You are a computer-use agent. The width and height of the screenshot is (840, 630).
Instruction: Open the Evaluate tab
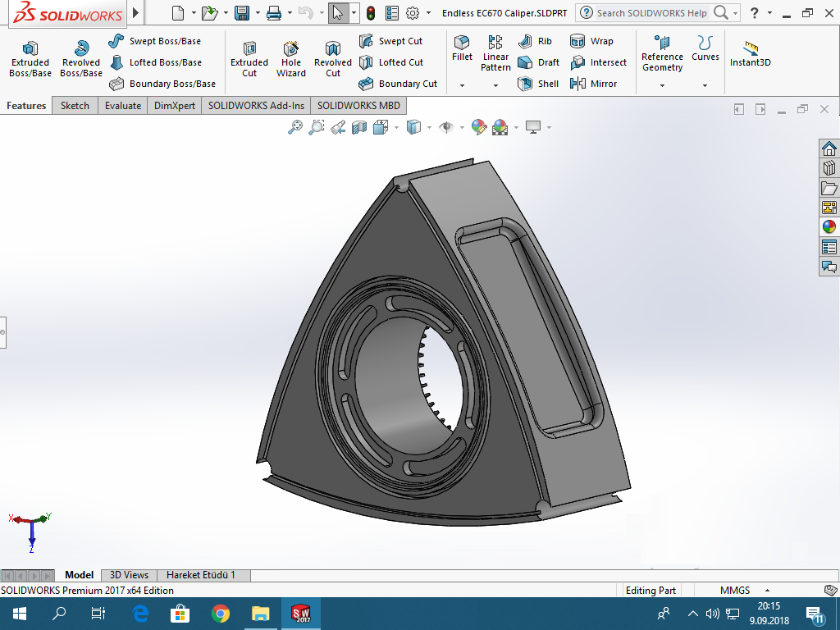[123, 106]
